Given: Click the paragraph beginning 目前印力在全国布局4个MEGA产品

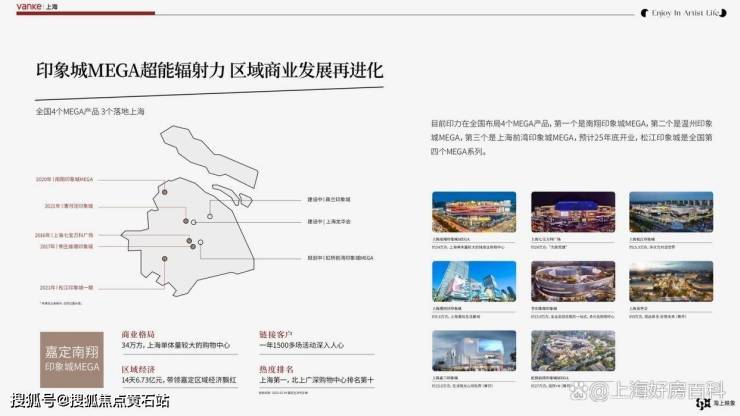Looking at the screenshot, I should pyautogui.click(x=572, y=137).
